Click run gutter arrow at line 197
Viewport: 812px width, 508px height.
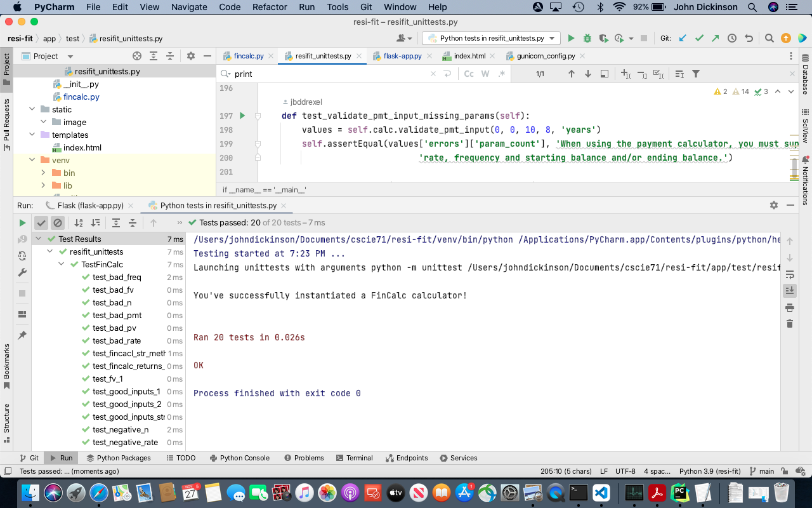tap(242, 116)
